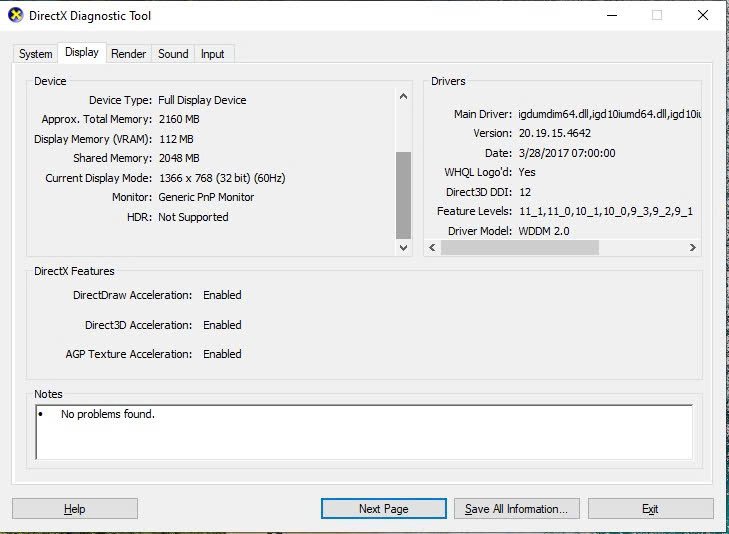Click the 'Current Display Mode:' label

pyautogui.click(x=99, y=178)
